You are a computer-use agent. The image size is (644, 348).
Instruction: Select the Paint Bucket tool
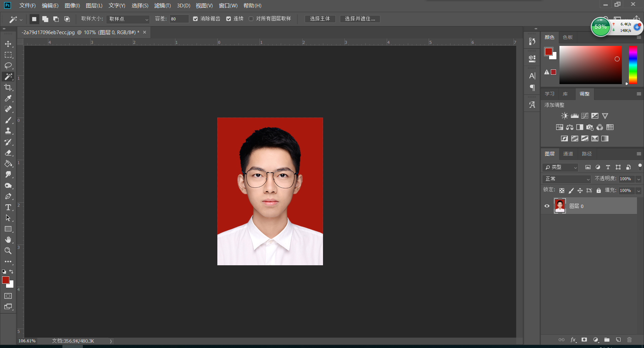[x=8, y=164]
